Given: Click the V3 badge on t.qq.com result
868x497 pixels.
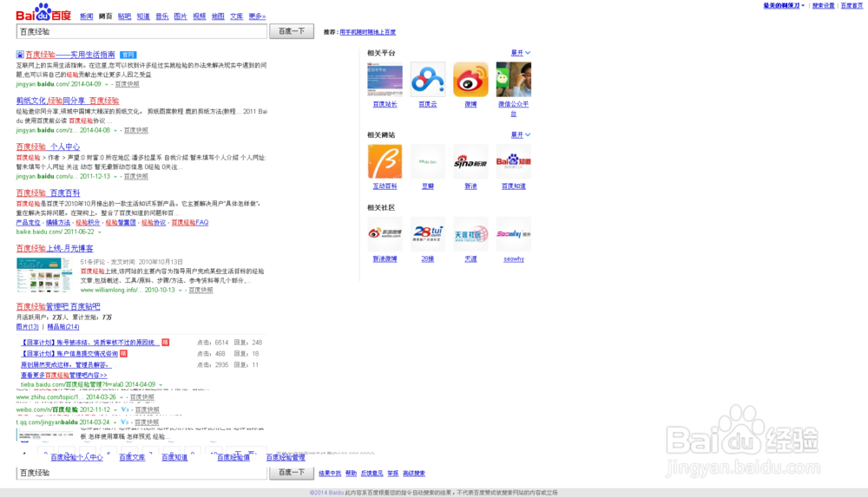Looking at the screenshot, I should click(x=124, y=422).
